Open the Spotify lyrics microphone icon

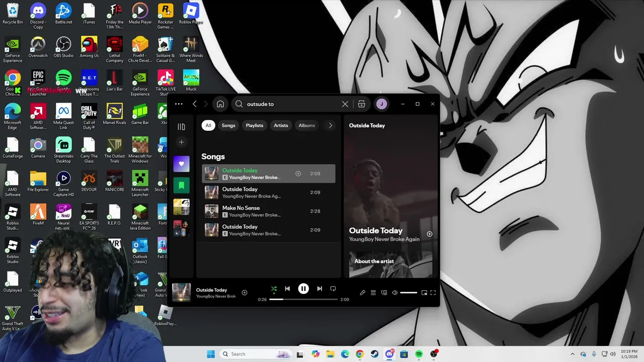coord(362,293)
